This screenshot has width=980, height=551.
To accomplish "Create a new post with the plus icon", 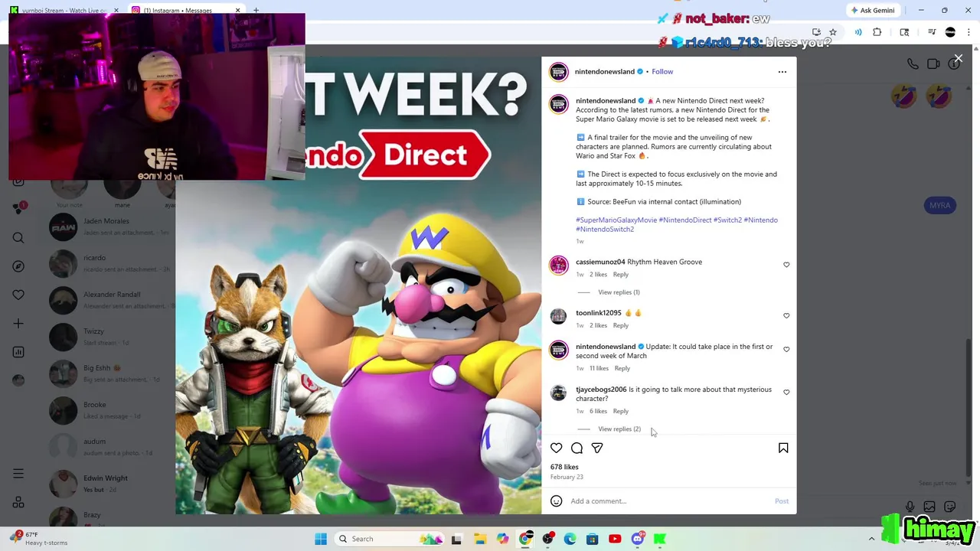I will [x=18, y=324].
